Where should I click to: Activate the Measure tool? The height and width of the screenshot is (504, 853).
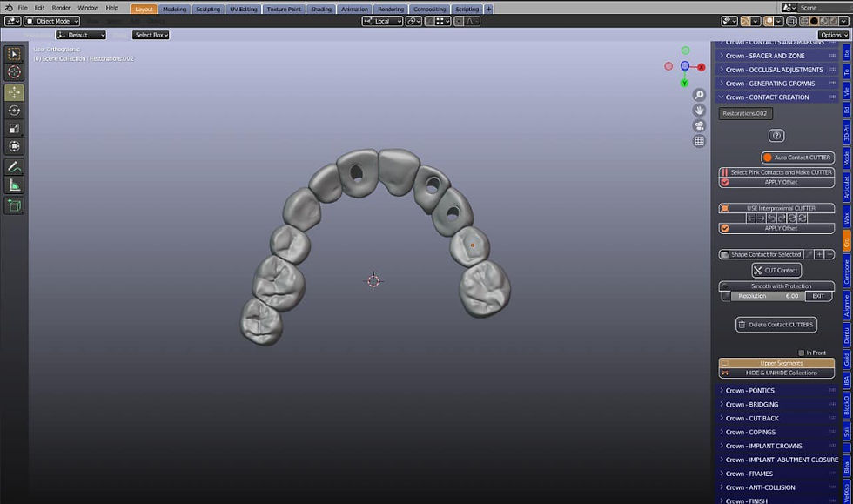pyautogui.click(x=14, y=185)
